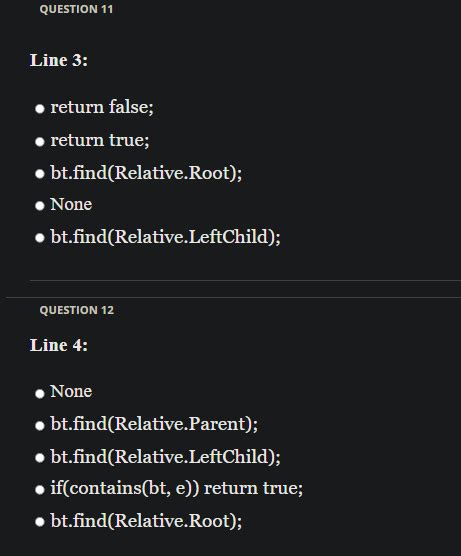Click 'if(contains(bt, e)) return true;' answer text
This screenshot has width=461, height=556.
[177, 488]
